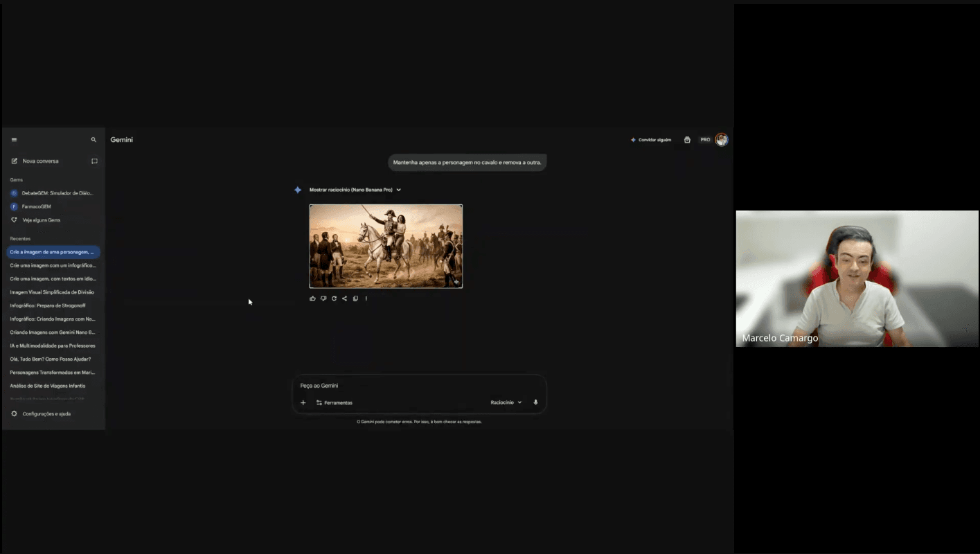Regenerate the response with the redo icon
Image resolution: width=980 pixels, height=554 pixels.
tap(334, 298)
